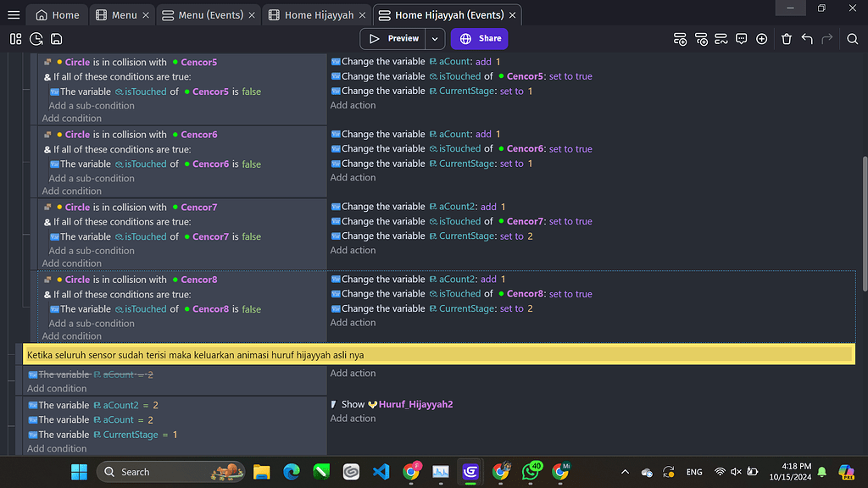This screenshot has height=488, width=868.
Task: Click the add new event icon
Action: pyautogui.click(x=680, y=39)
